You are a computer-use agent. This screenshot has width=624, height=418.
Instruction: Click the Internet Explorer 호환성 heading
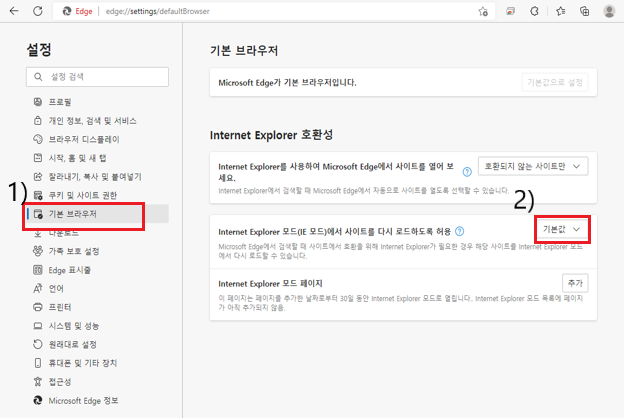point(271,135)
